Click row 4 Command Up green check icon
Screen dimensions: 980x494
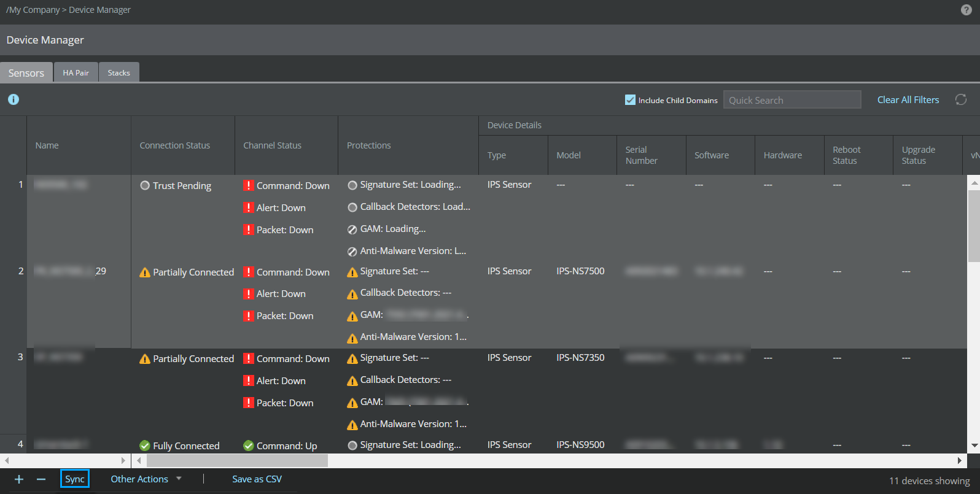pyautogui.click(x=249, y=446)
